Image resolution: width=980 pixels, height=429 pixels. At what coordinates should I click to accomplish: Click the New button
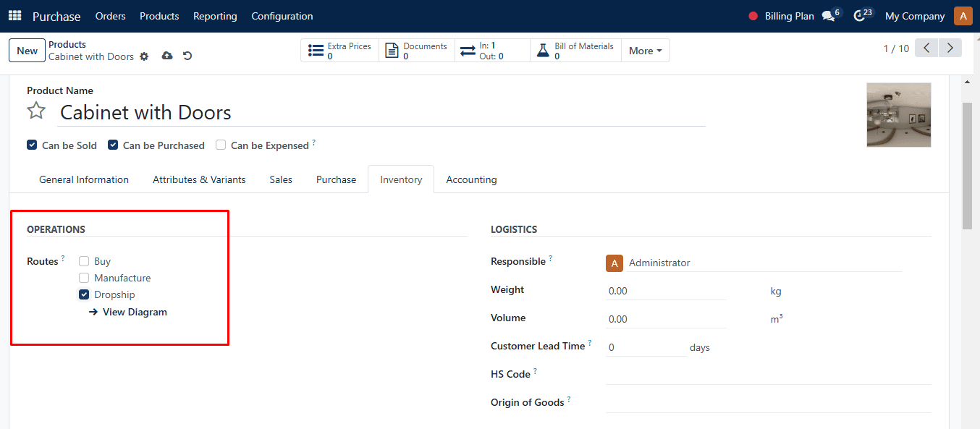27,51
